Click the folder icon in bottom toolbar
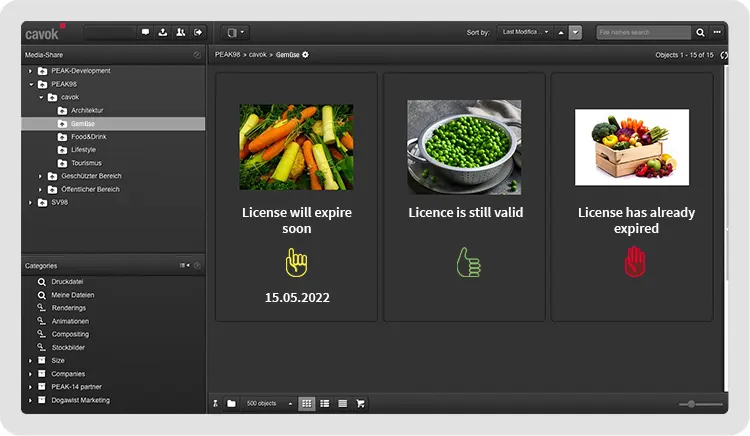This screenshot has height=436, width=750. click(232, 403)
